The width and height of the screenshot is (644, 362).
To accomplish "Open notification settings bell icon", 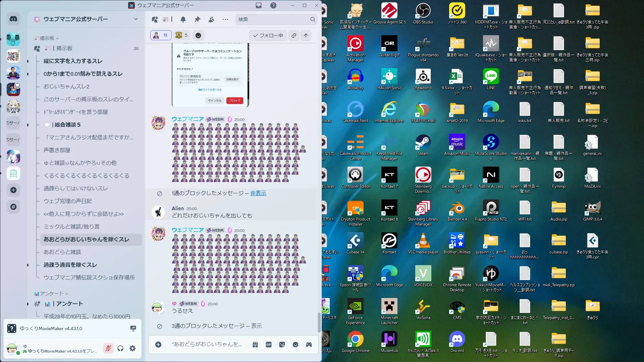I will pos(183,19).
